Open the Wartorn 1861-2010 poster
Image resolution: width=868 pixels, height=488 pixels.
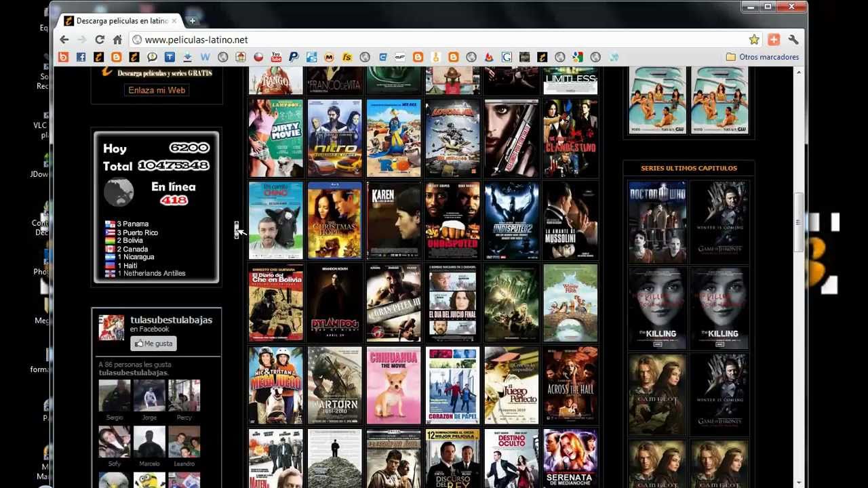point(334,386)
